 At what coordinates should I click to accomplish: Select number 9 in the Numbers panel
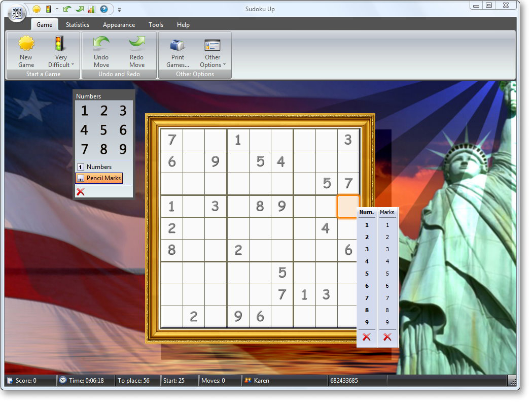(x=123, y=149)
